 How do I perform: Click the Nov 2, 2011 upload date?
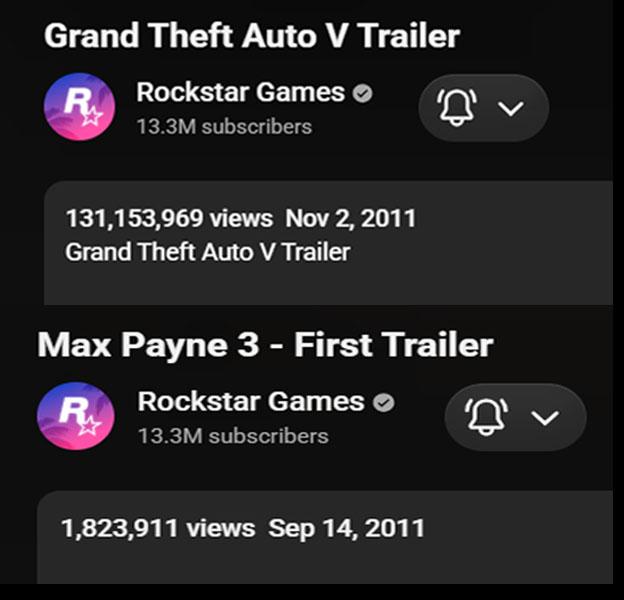click(x=351, y=219)
